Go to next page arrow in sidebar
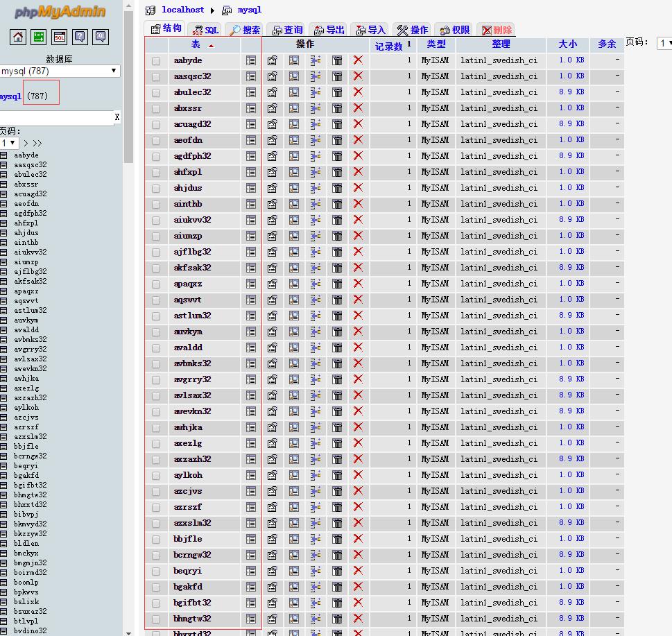The width and height of the screenshot is (672, 636). point(26,143)
